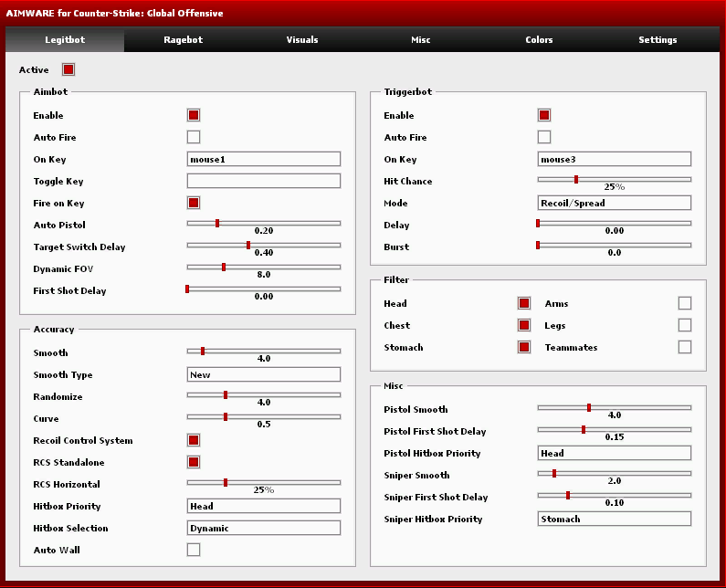
Task: Check the Legs filter checkbox
Action: [685, 325]
